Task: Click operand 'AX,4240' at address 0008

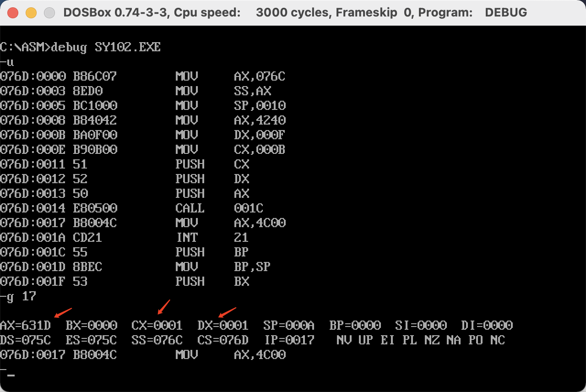Action: 260,120
